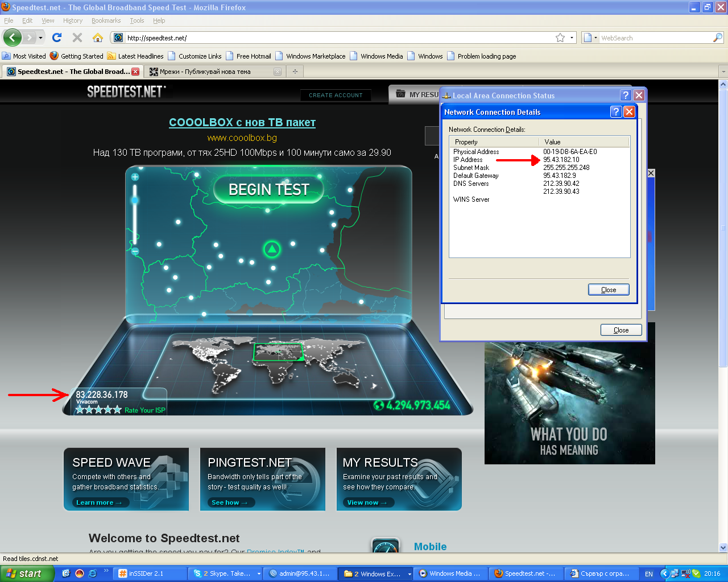The width and height of the screenshot is (728, 582).
Task: Open the File menu
Action: (x=9, y=20)
